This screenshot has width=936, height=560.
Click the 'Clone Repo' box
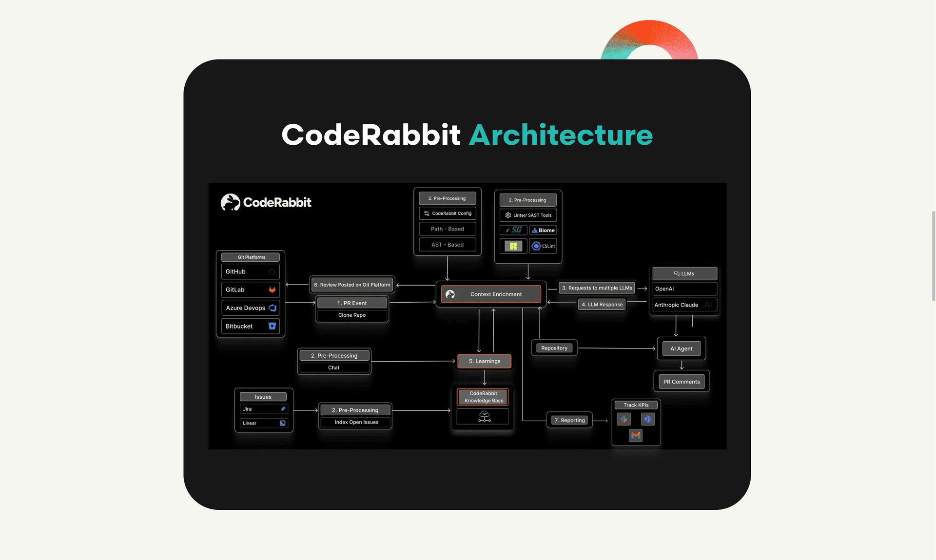pos(352,315)
